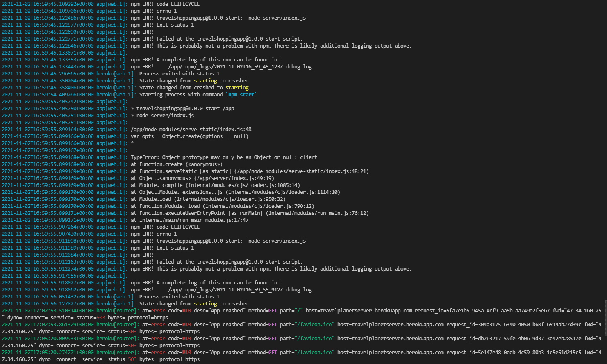Click 'probably not a problem with npm' at 16:59:45.122846
The height and width of the screenshot is (364, 607).
(x=207, y=46)
